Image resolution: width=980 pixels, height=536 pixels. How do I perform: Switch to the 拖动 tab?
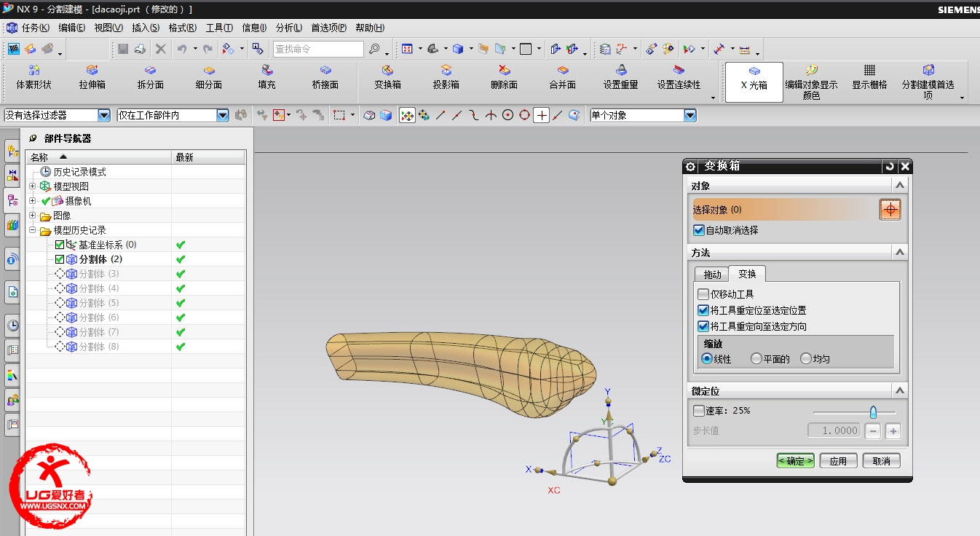click(x=712, y=275)
